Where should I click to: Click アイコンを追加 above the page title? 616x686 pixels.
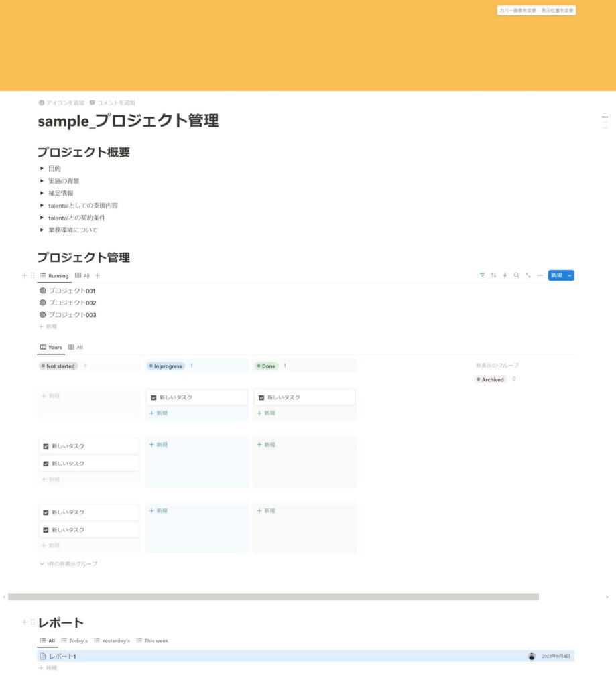(62, 102)
